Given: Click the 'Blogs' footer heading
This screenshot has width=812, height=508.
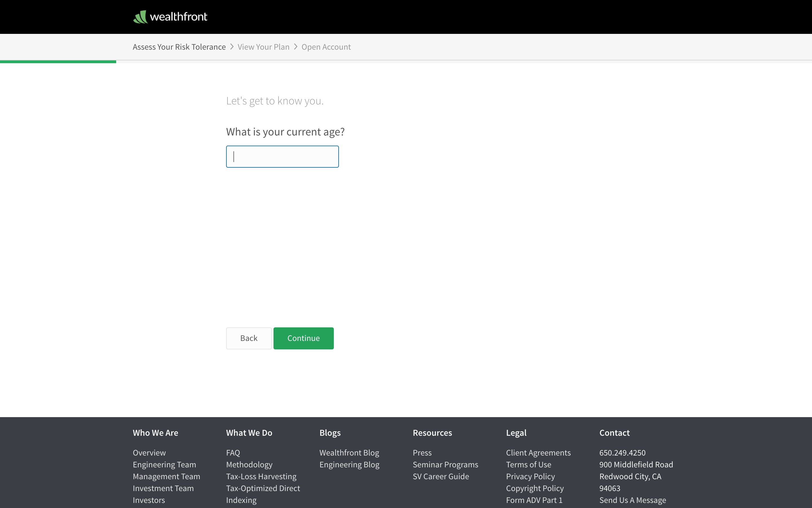Looking at the screenshot, I should click(330, 433).
